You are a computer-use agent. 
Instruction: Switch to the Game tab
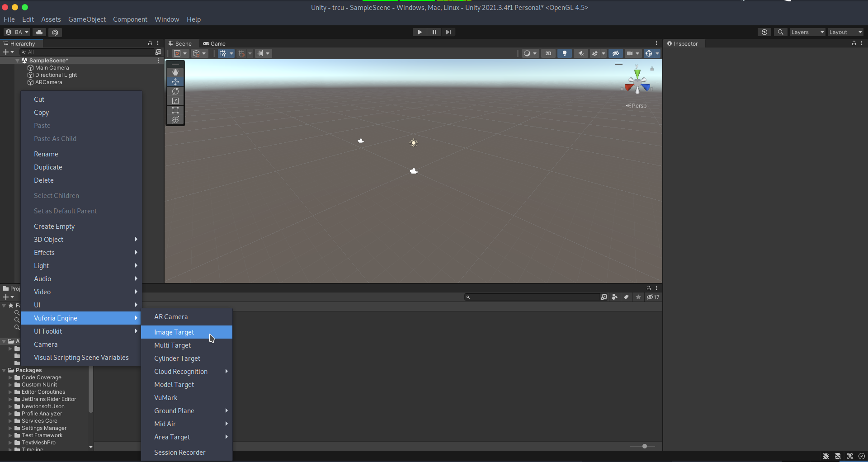pos(214,43)
